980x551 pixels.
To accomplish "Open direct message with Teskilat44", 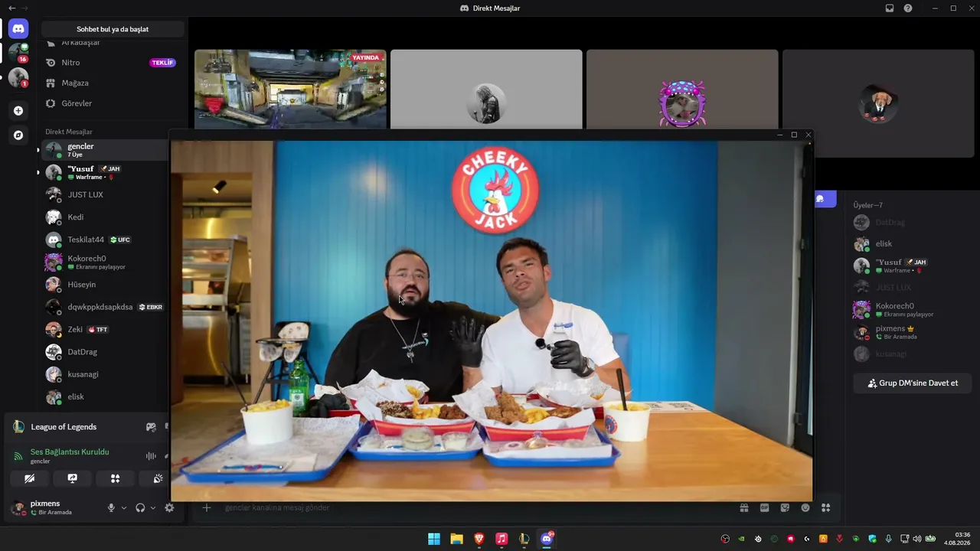I will pos(106,240).
